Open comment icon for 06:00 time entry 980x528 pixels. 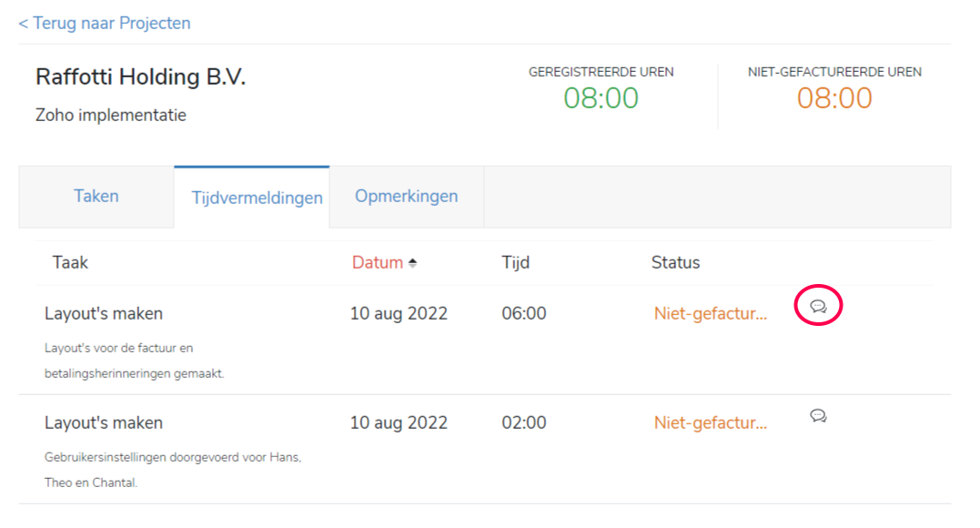click(818, 306)
